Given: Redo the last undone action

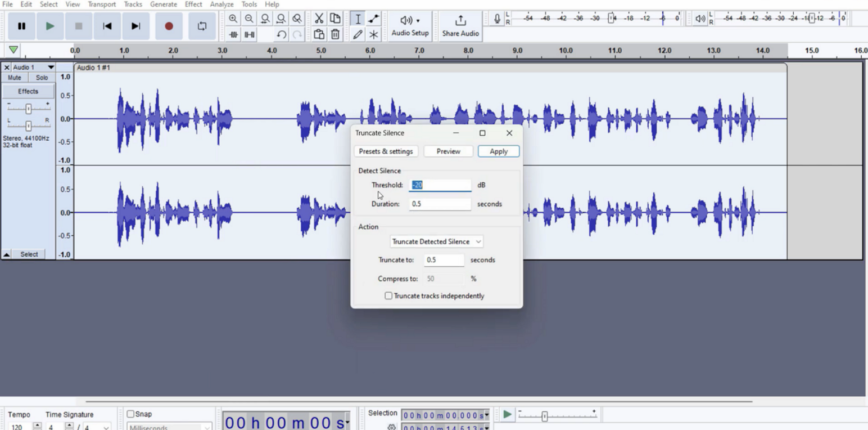Looking at the screenshot, I should point(297,34).
